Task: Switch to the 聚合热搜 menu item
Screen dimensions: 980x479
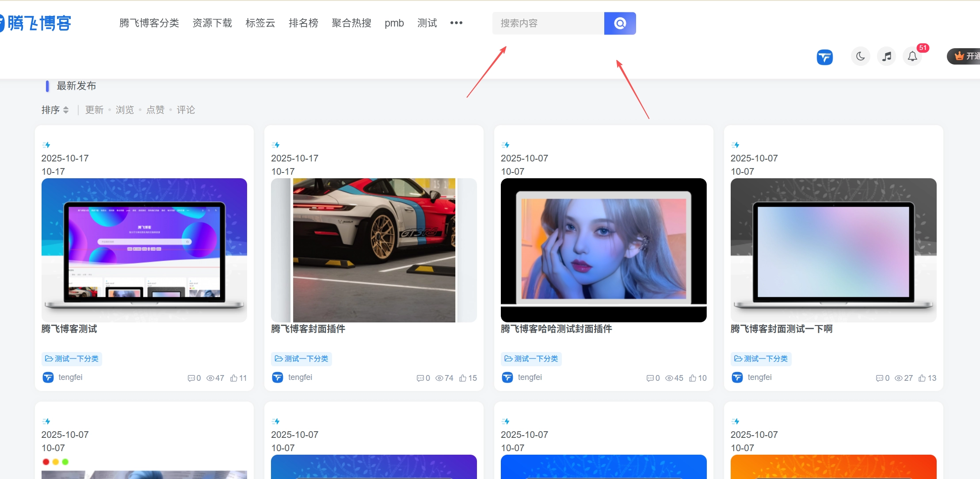Action: pos(351,23)
